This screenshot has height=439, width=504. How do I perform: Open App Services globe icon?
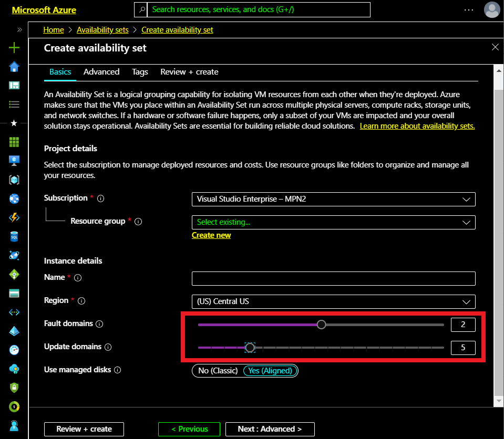point(14,199)
